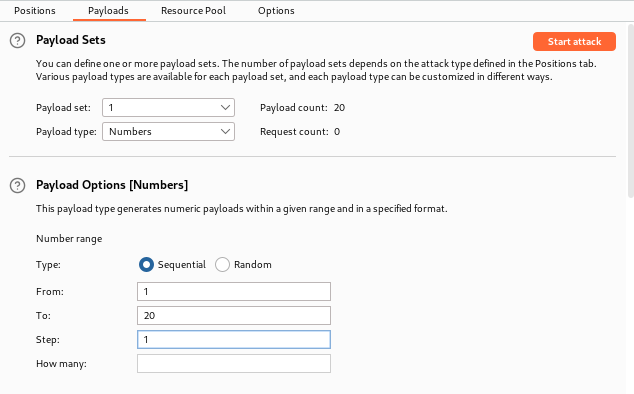The height and width of the screenshot is (394, 634).
Task: Focus the From number field
Action: (234, 292)
